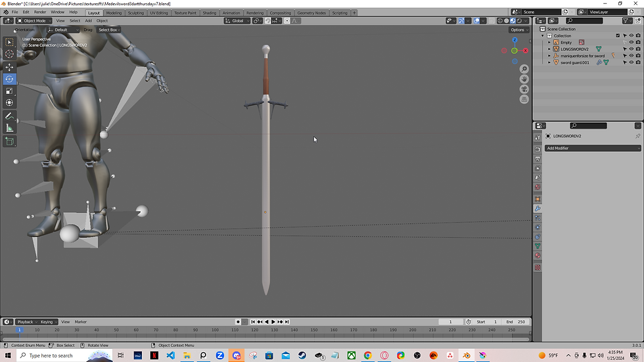Expand the sword guard.001 tree item
This screenshot has height=362, width=644.
coord(549,62)
